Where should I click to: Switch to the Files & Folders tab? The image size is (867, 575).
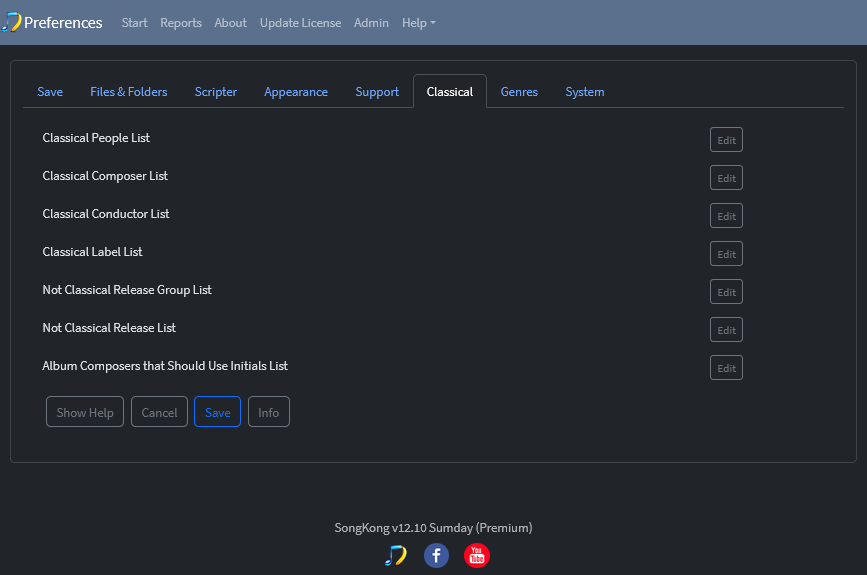pyautogui.click(x=129, y=92)
